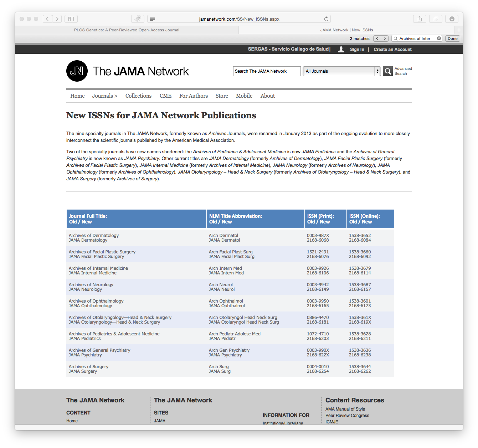The width and height of the screenshot is (478, 448).
Task: Go forward with Safari's forward arrow
Action: 57,19
